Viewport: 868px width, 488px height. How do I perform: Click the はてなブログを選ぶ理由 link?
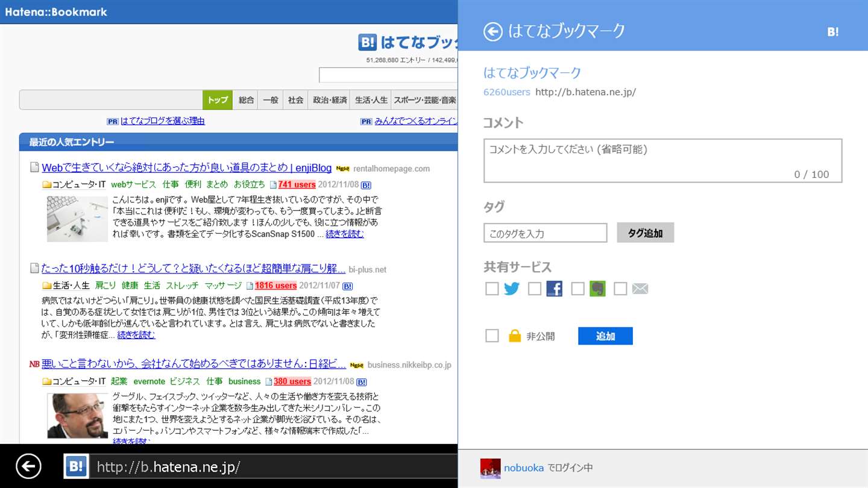click(x=163, y=121)
